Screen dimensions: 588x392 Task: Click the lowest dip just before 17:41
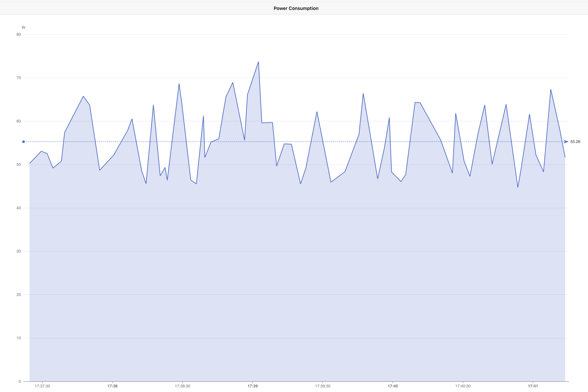(x=518, y=187)
